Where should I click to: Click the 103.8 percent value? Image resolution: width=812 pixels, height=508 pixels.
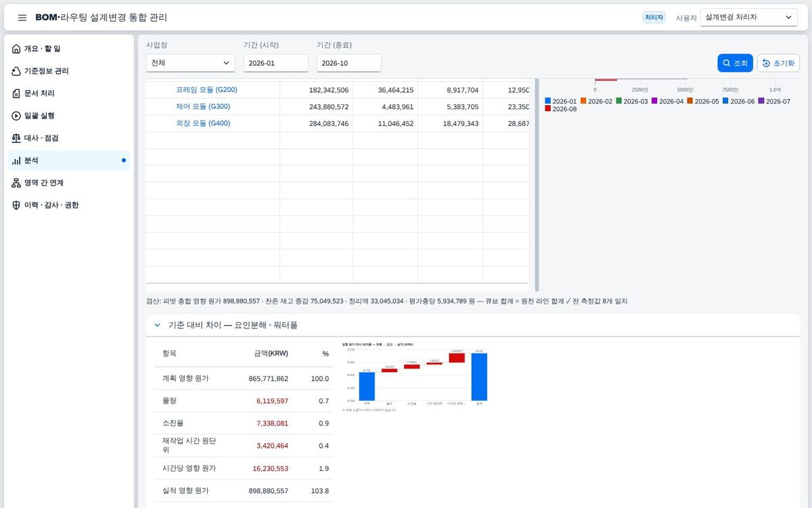click(319, 490)
